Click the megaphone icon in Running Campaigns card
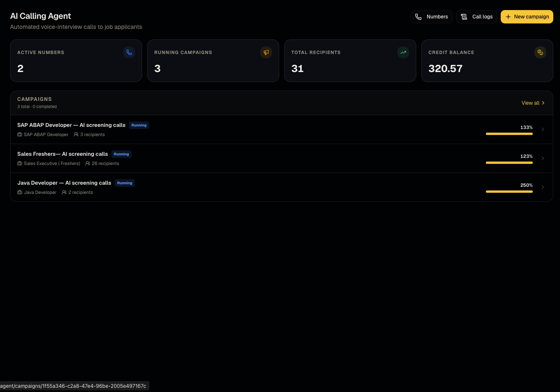The image size is (560, 392). coord(266,52)
